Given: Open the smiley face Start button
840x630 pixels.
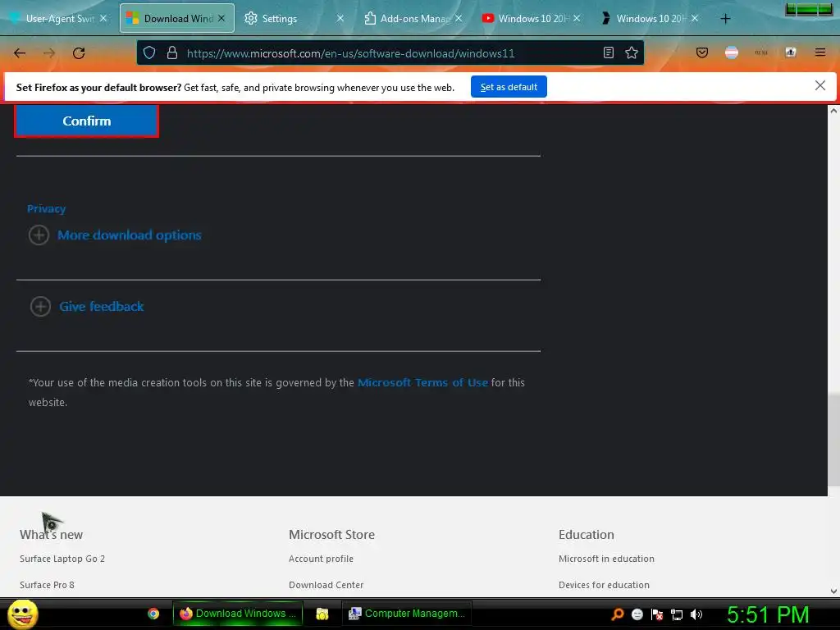Looking at the screenshot, I should [x=23, y=614].
